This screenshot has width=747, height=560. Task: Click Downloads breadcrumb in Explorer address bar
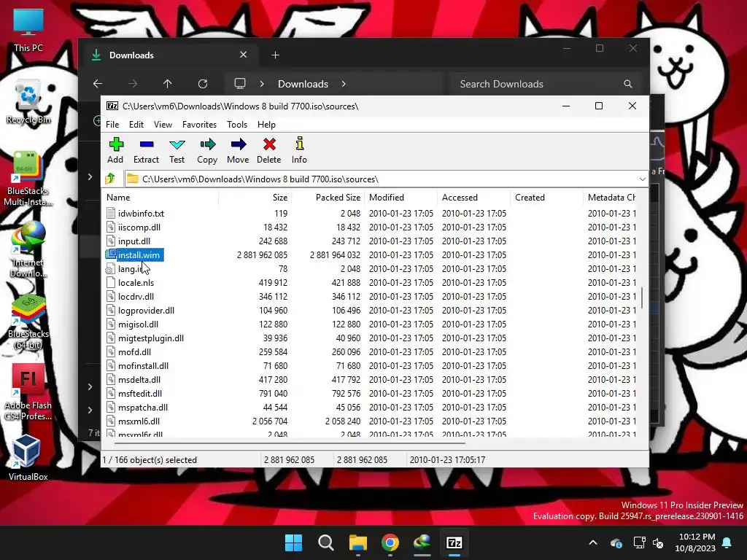303,84
